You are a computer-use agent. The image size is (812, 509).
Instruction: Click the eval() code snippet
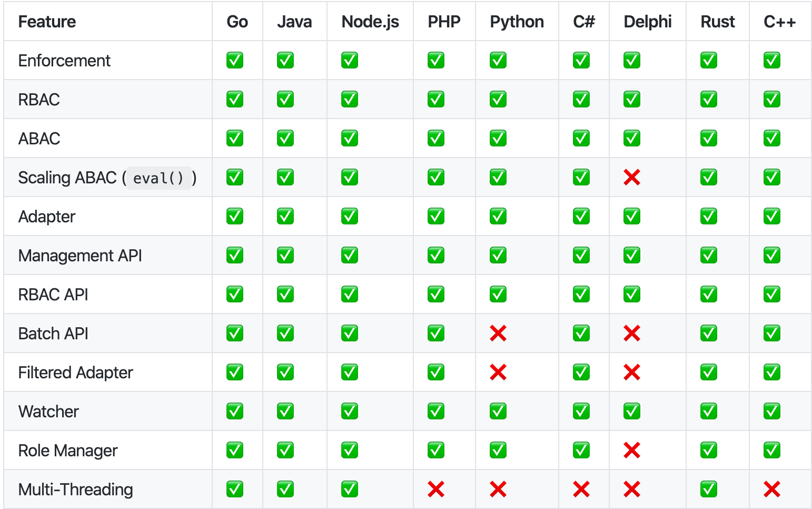pyautogui.click(x=159, y=178)
